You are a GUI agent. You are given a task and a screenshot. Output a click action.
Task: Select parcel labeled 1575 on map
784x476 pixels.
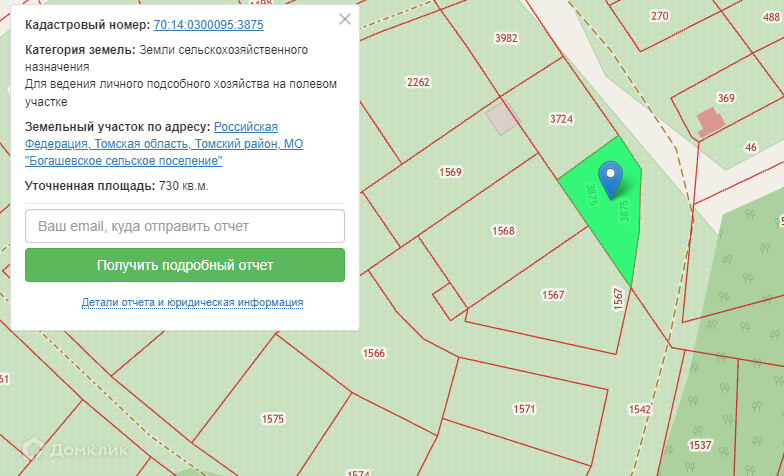pos(273,418)
